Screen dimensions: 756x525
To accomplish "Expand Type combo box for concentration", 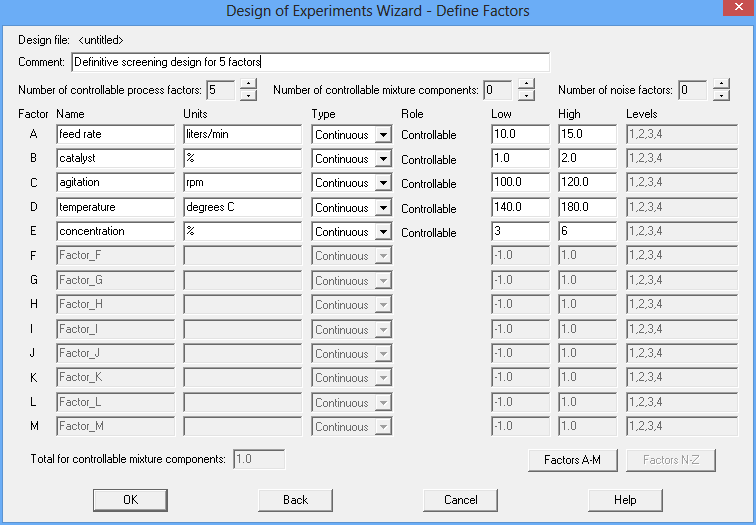I will coord(382,232).
